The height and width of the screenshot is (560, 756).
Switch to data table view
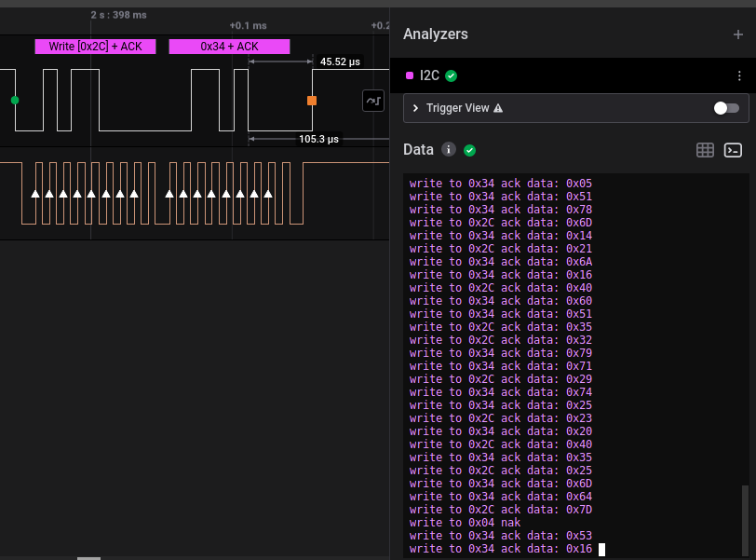click(705, 150)
